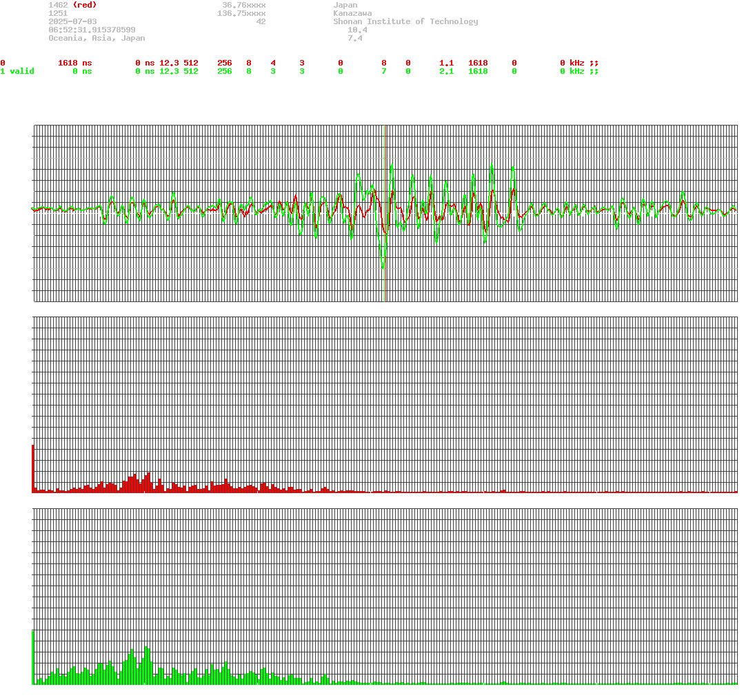Click the '10.4' value in the header

click(x=357, y=30)
